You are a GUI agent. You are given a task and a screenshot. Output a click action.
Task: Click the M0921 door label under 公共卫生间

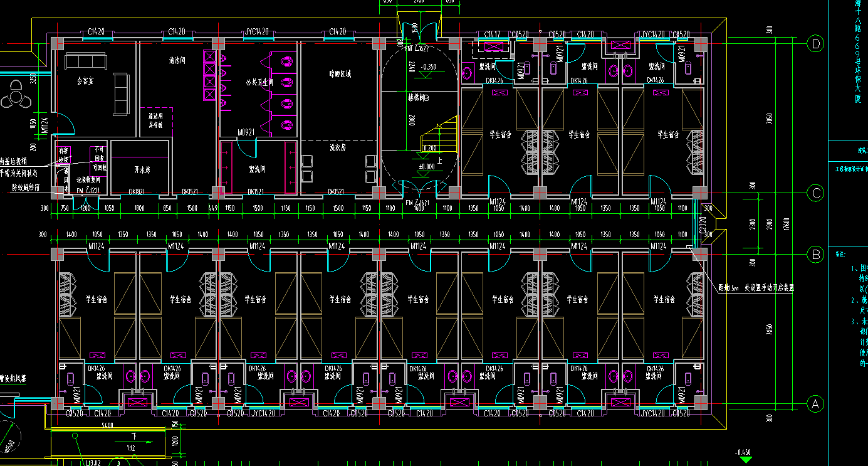[246, 133]
